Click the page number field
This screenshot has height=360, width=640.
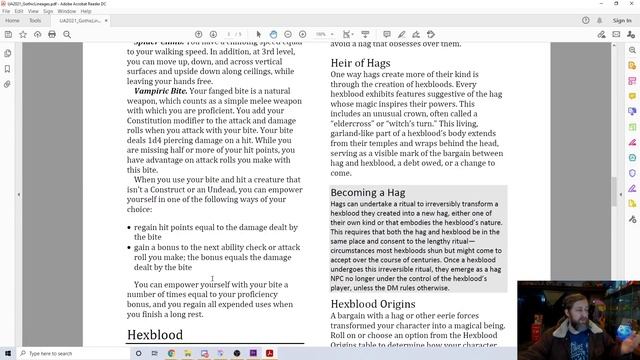pos(229,34)
